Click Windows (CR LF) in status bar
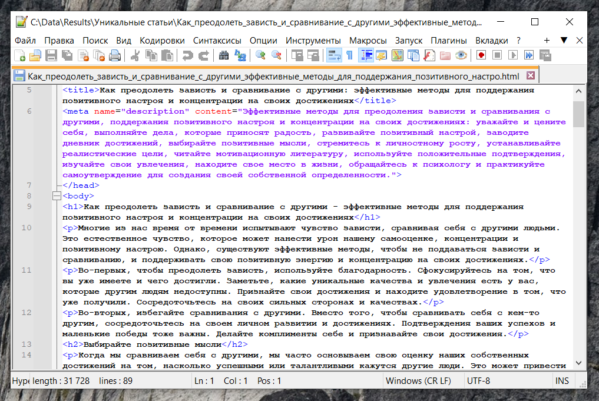 (x=418, y=381)
